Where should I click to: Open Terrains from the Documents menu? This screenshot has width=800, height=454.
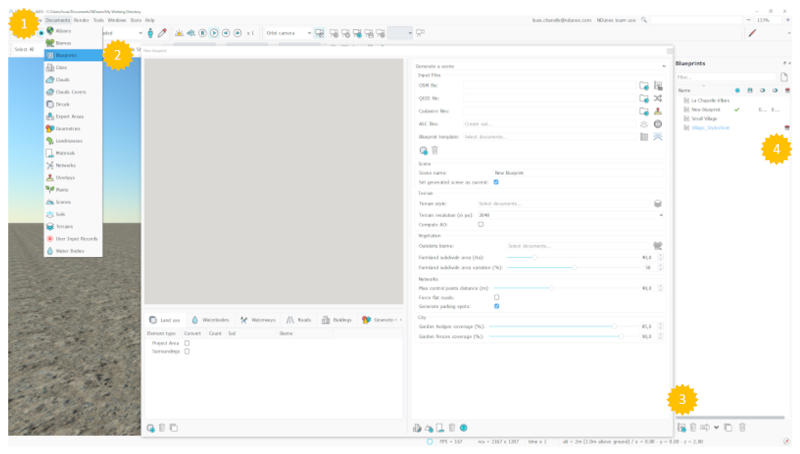tap(64, 226)
